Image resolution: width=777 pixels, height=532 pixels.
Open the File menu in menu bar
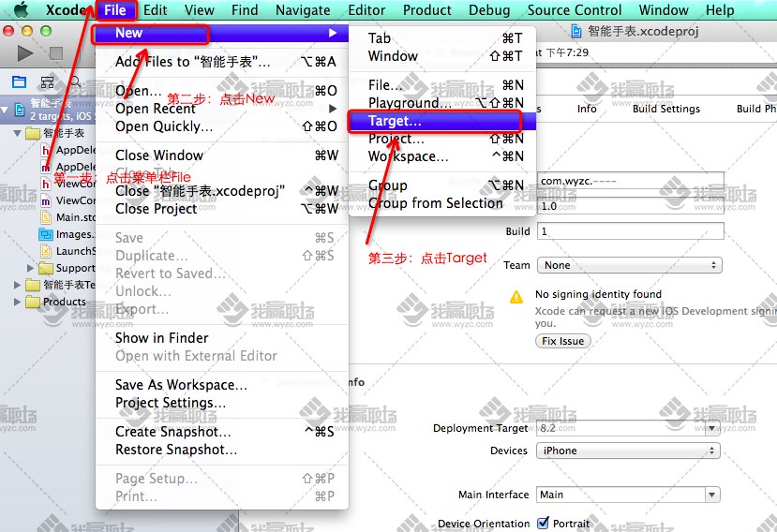(115, 10)
